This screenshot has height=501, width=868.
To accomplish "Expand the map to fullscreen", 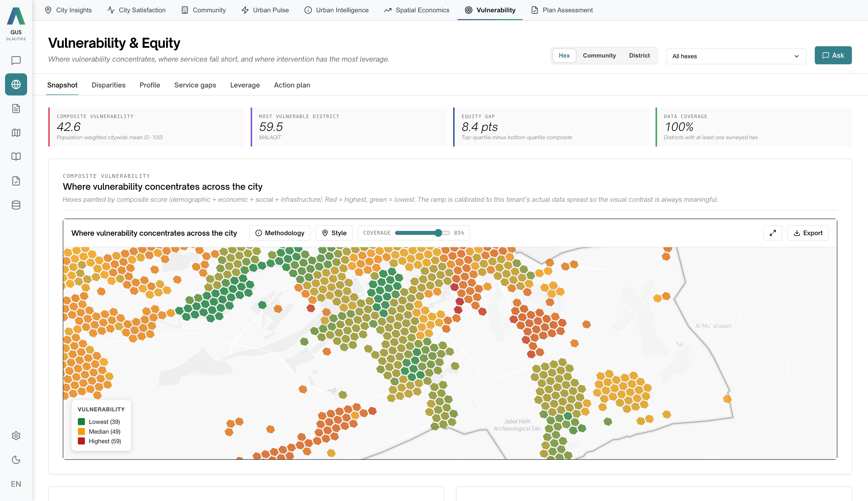I will [773, 233].
